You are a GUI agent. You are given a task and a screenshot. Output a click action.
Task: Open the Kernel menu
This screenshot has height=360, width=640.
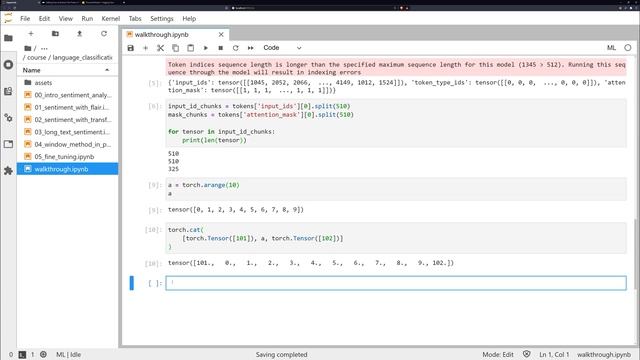coord(111,19)
